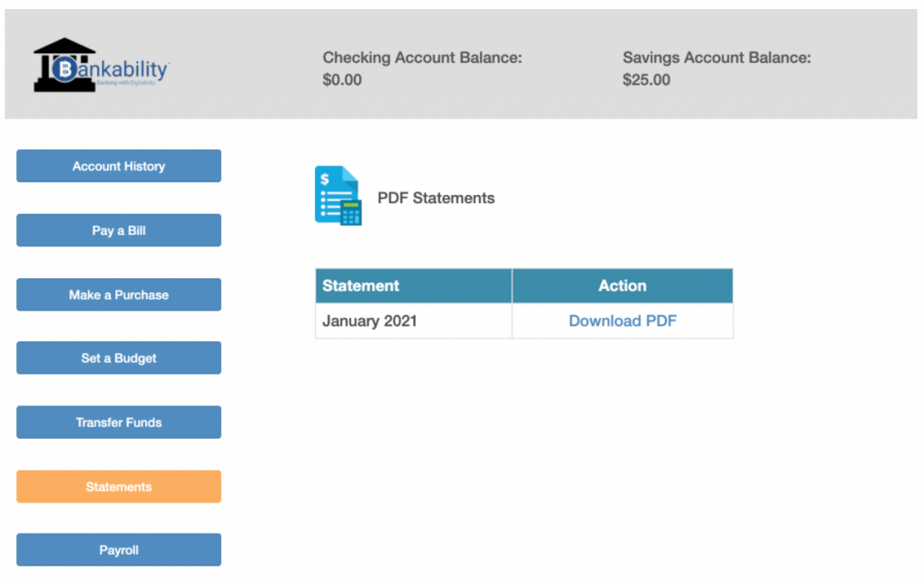Image resolution: width=924 pixels, height=585 pixels.
Task: Open Transfer Funds
Action: click(x=118, y=422)
